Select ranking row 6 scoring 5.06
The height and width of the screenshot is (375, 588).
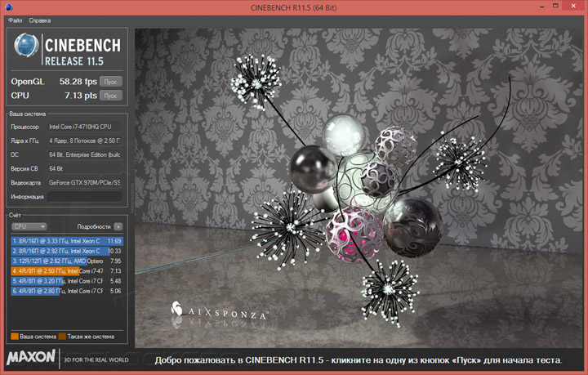pos(67,291)
